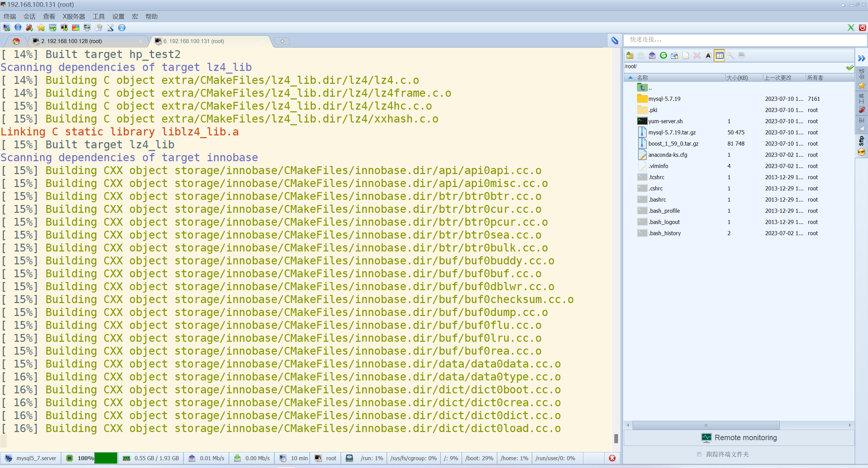This screenshot has width=868, height=468.
Task: Open the 会话 menu
Action: click(30, 17)
